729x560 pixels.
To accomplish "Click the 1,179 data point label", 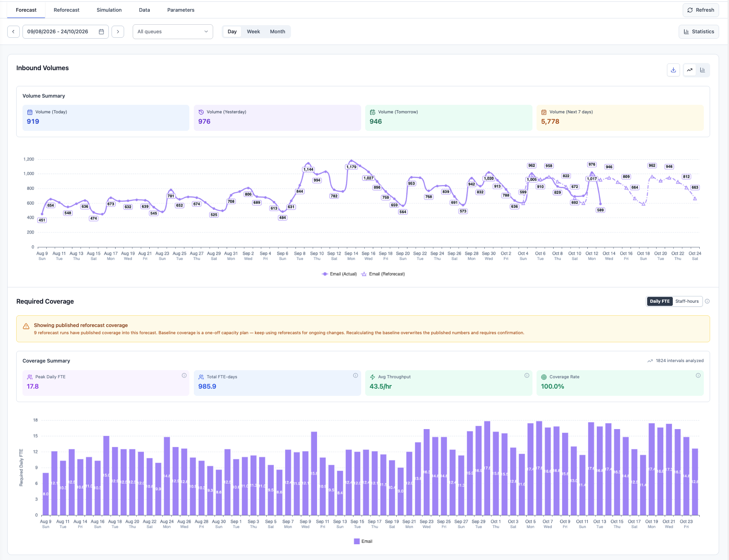I will pos(351,167).
